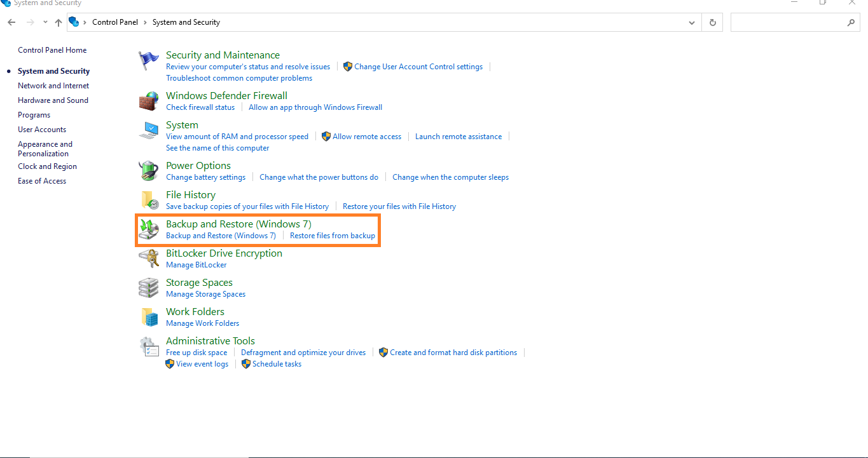The image size is (868, 458).
Task: Click the forward navigation arrow
Action: pyautogui.click(x=30, y=22)
